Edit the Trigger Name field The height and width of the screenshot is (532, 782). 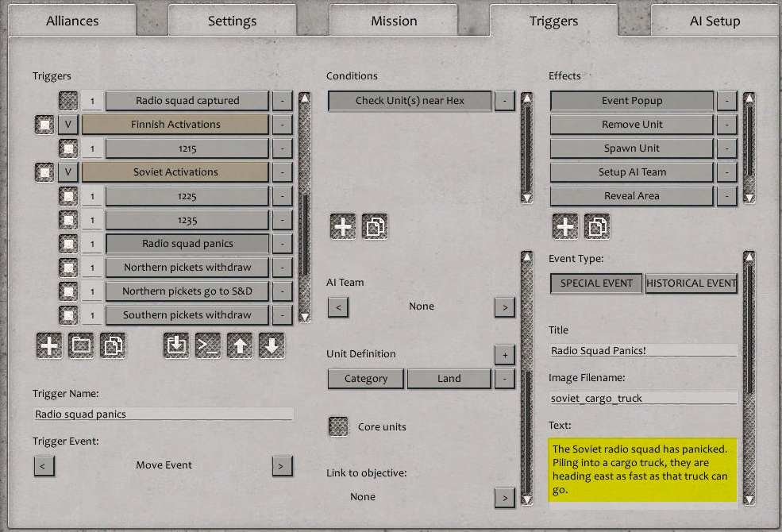tap(163, 414)
